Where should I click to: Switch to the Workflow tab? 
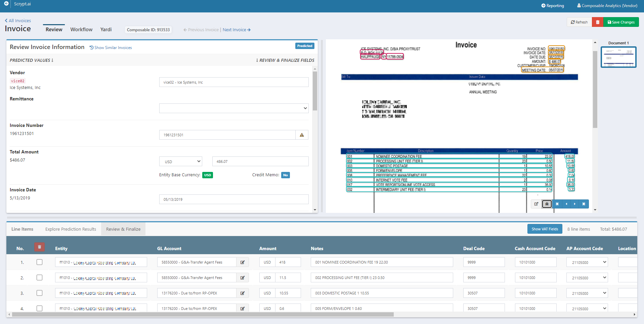click(x=81, y=30)
